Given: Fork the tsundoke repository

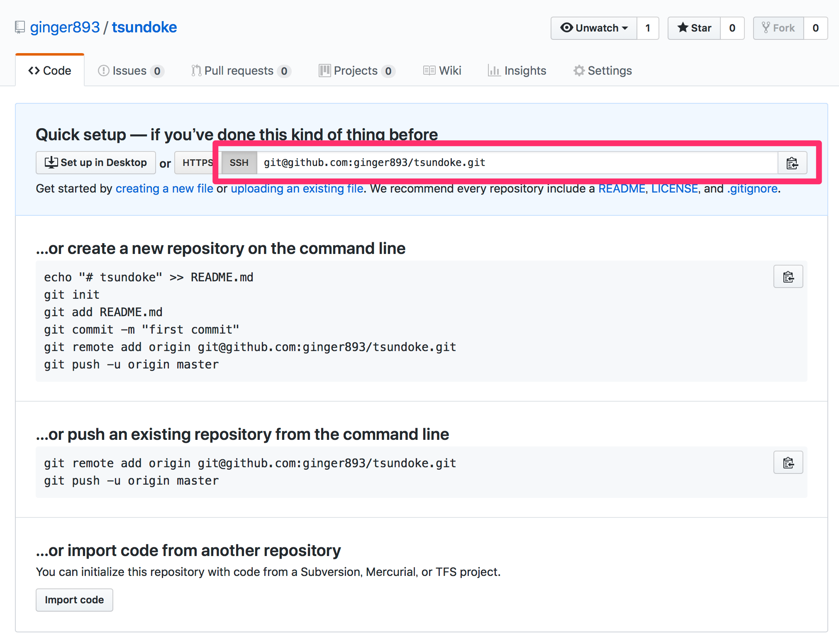Looking at the screenshot, I should coord(778,28).
